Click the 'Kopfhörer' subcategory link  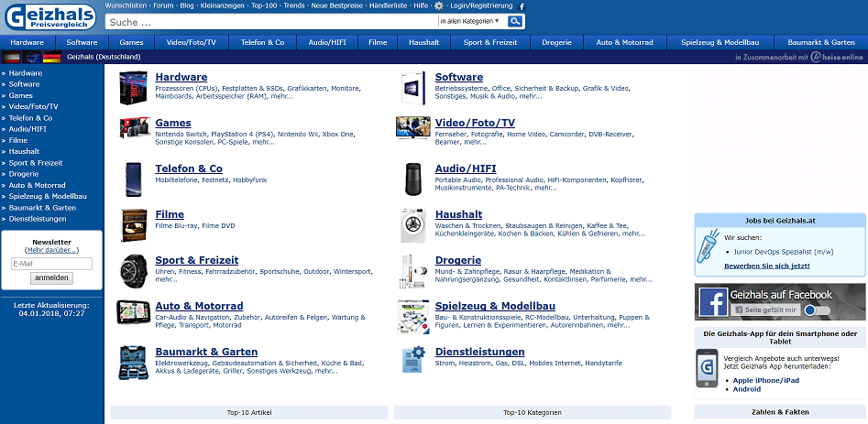[x=627, y=180]
